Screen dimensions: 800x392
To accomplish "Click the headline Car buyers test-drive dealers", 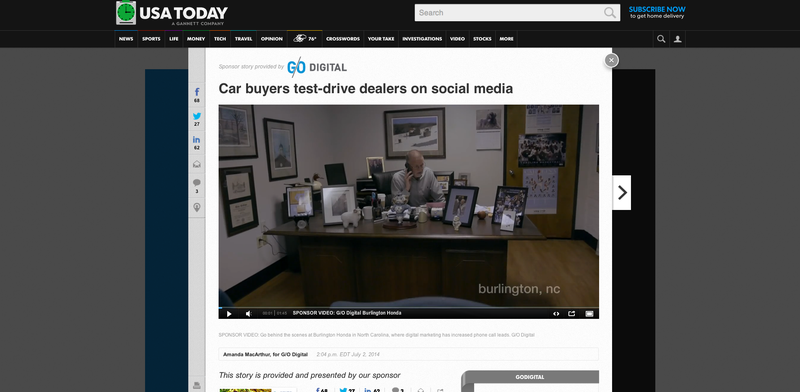I will (x=365, y=88).
